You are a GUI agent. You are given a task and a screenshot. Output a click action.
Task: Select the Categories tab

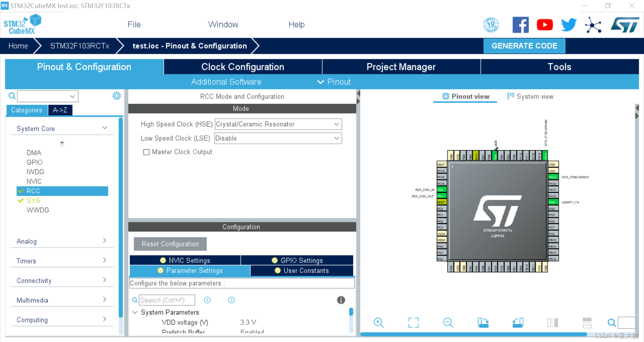26,110
